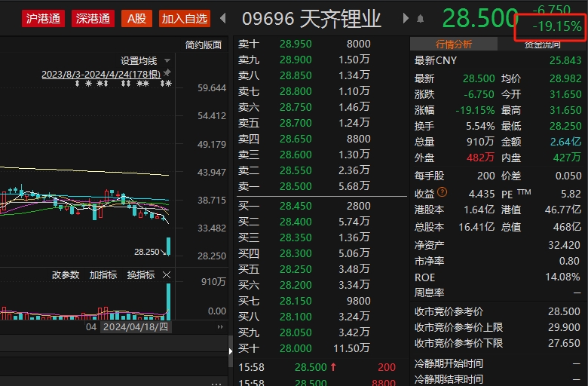Select the 买六 price 28.200
This screenshot has width=588, height=386.
[296, 285]
